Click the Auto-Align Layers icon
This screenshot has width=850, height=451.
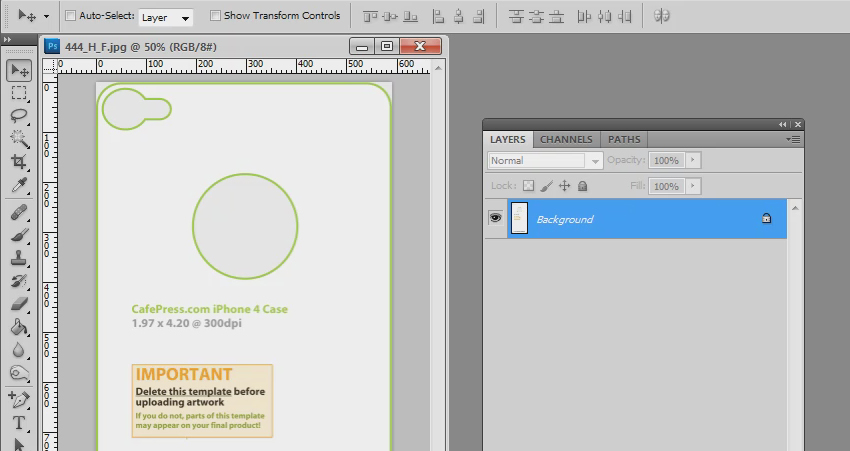click(661, 16)
